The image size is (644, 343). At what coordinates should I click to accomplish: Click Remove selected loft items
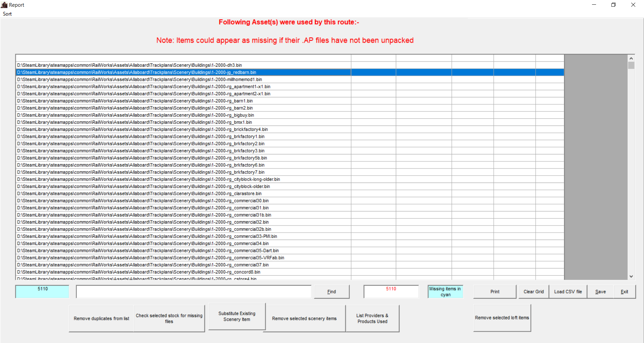[502, 318]
